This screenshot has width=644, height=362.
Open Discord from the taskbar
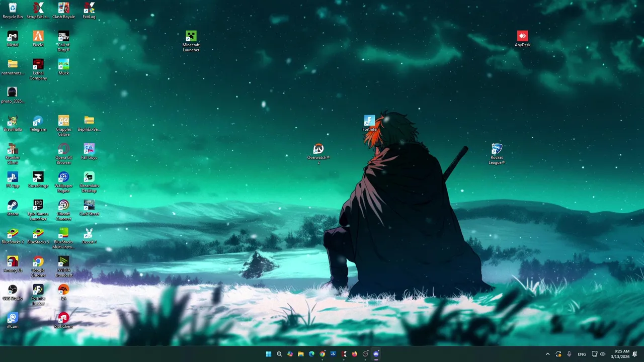pos(376,354)
